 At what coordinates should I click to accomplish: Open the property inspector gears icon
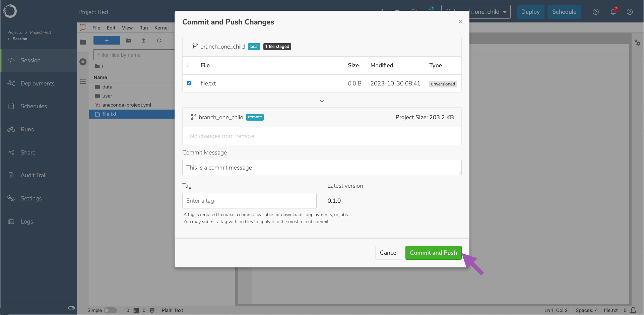(637, 43)
